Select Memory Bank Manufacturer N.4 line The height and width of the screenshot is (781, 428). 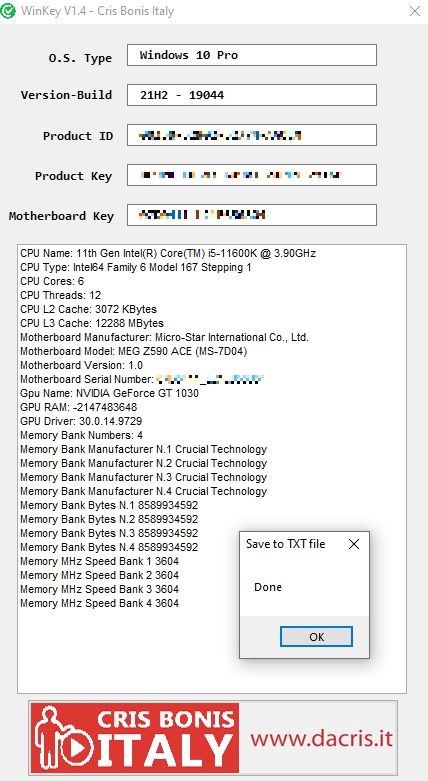tap(143, 491)
